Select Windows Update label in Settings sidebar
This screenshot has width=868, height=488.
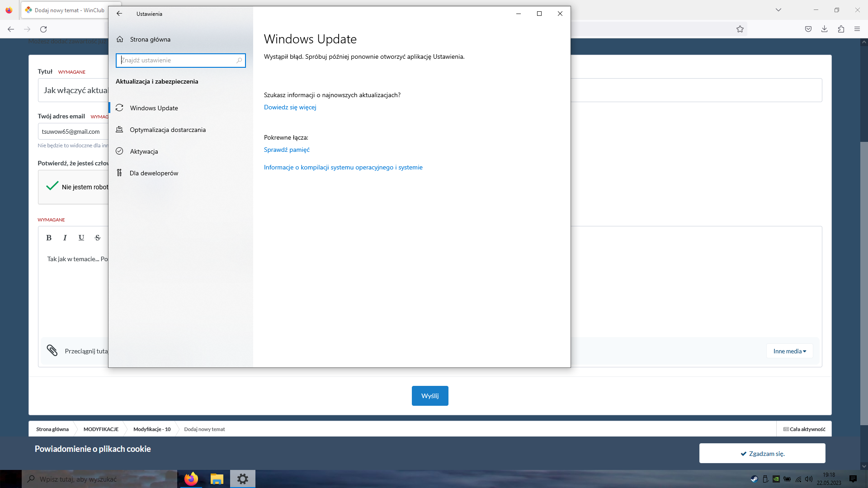point(154,108)
